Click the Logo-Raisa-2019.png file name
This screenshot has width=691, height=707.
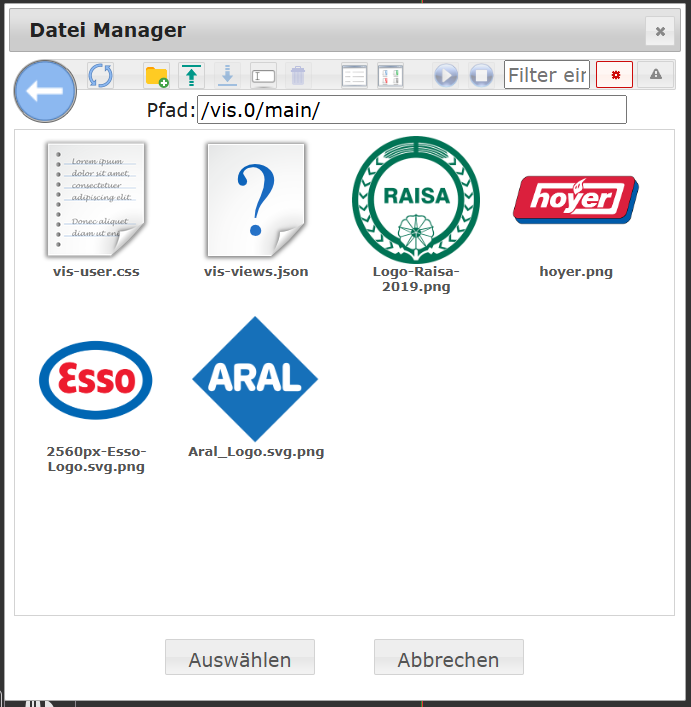pyautogui.click(x=416, y=279)
